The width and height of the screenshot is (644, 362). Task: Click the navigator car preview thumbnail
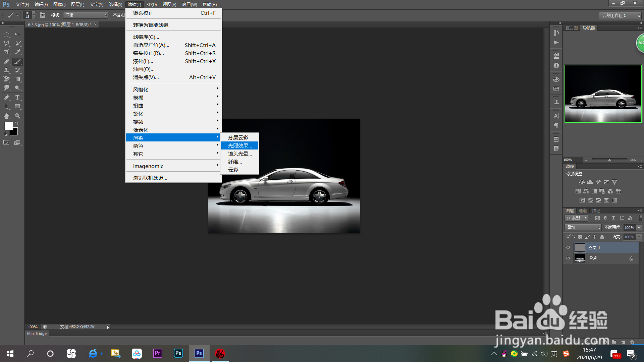pyautogui.click(x=603, y=94)
